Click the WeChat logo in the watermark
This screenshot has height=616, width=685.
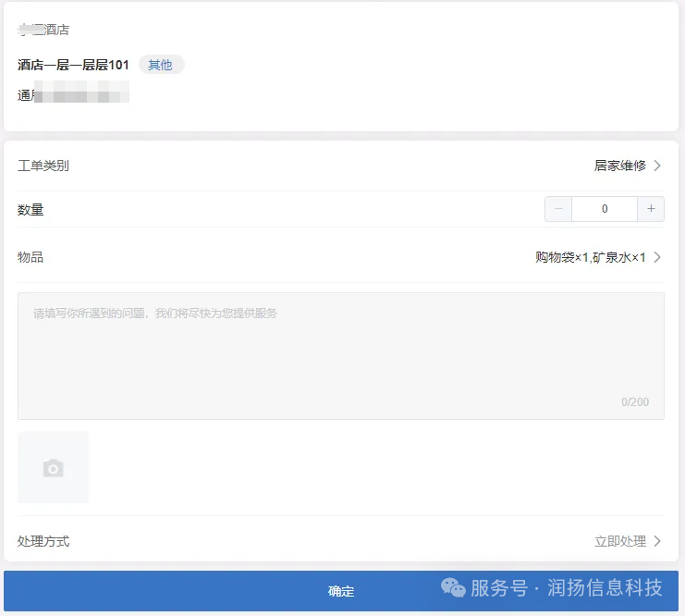pos(452,588)
